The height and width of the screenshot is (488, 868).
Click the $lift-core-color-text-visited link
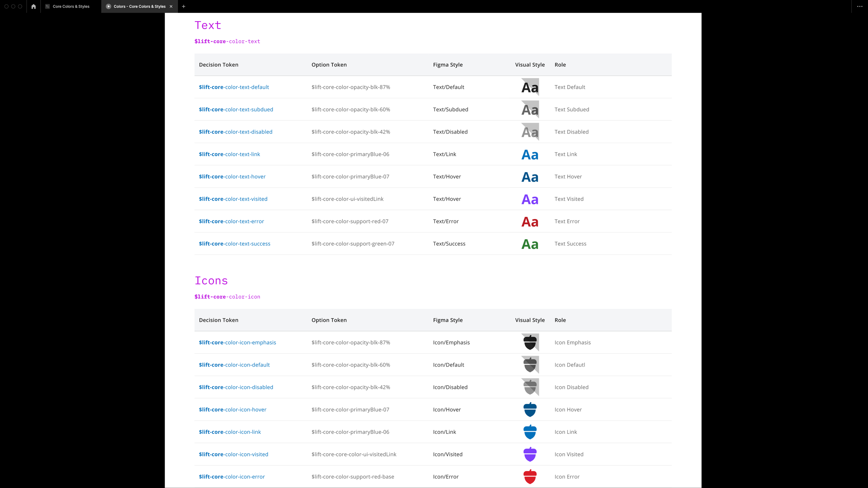(233, 199)
